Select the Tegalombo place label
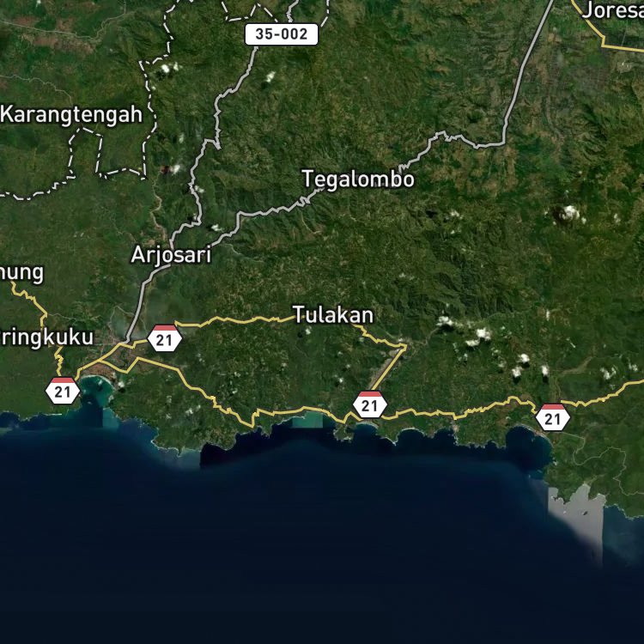The width and height of the screenshot is (644, 644). tap(358, 179)
